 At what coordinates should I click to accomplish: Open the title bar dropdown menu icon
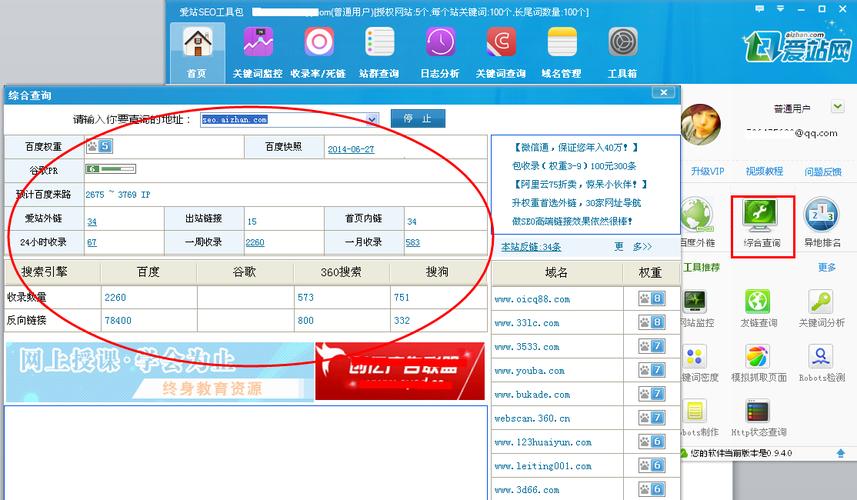click(780, 9)
